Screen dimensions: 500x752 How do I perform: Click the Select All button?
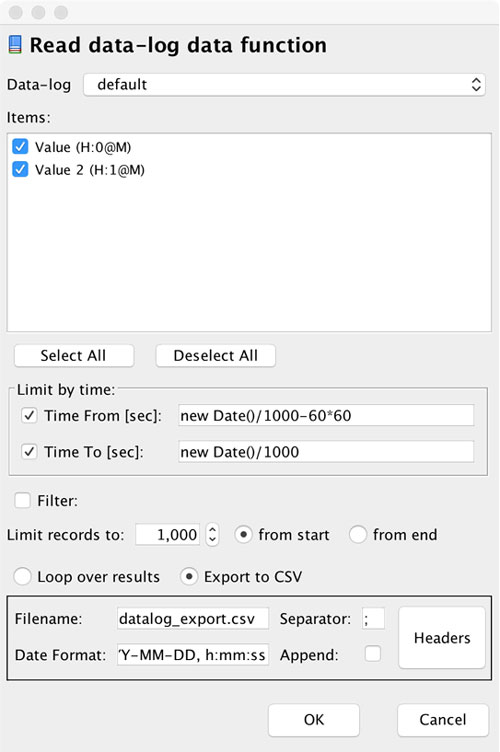pyautogui.click(x=74, y=356)
